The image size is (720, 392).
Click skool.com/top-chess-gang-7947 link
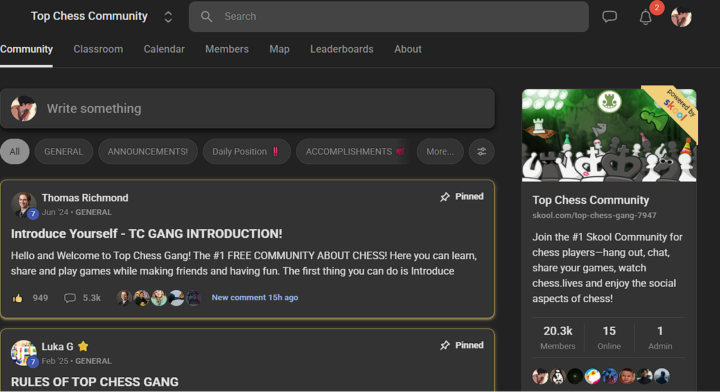coord(594,215)
